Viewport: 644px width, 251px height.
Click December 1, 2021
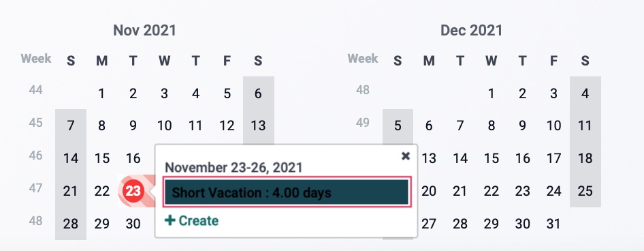(x=492, y=93)
